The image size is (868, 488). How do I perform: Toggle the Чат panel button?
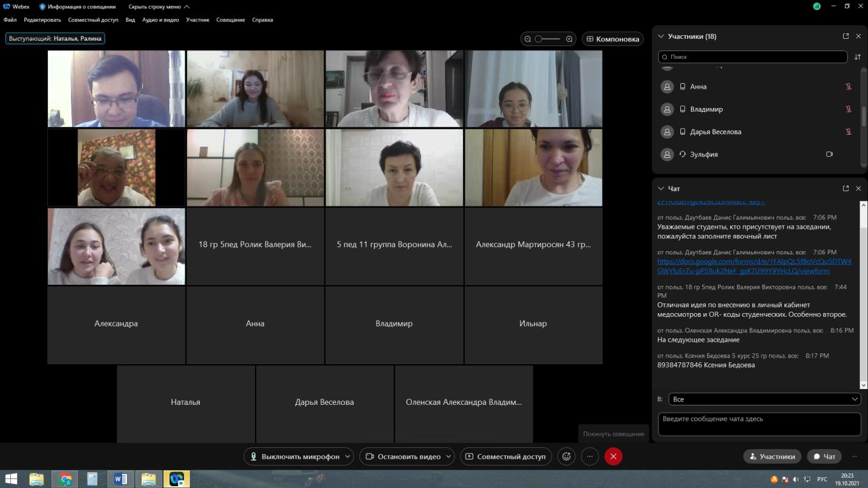point(824,456)
